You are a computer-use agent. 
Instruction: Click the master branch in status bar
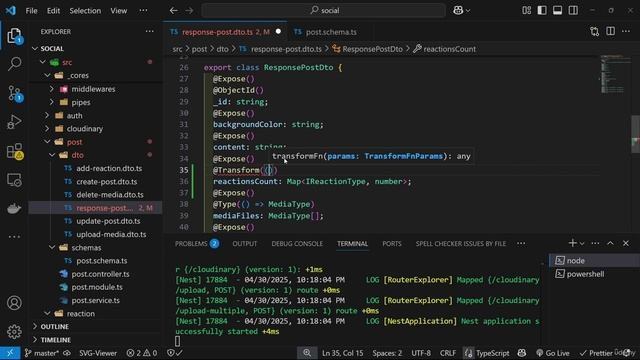click(x=42, y=353)
